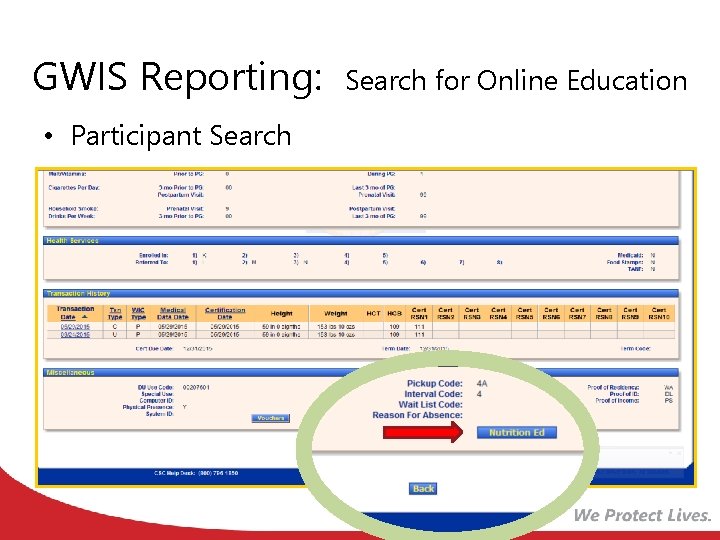
Task: Click the Drinks Per Week label
Action: [72, 216]
